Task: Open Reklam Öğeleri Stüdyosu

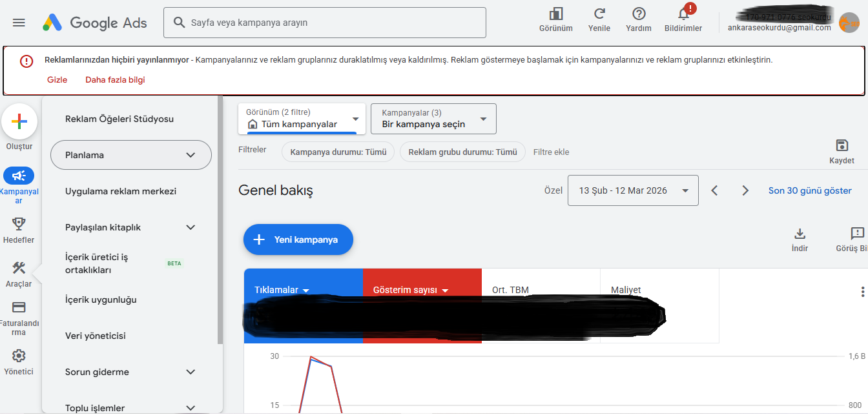Action: coord(118,119)
